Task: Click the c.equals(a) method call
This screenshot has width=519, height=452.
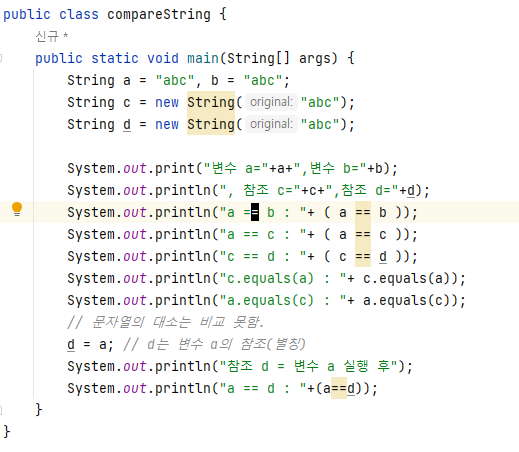Action: pyautogui.click(x=410, y=278)
